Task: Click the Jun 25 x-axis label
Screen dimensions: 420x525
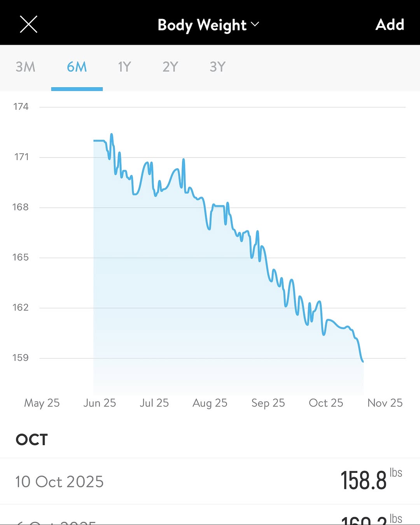Action: 100,403
